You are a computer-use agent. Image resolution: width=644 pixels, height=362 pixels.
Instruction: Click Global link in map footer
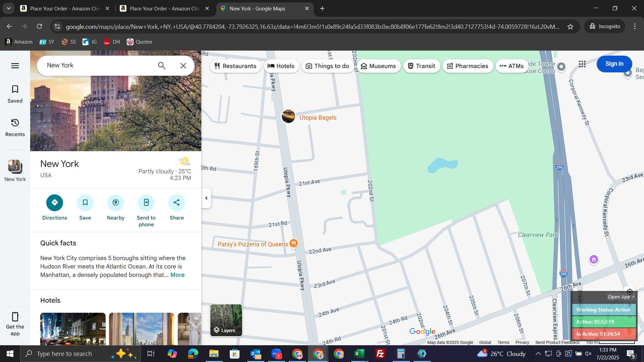point(485,342)
